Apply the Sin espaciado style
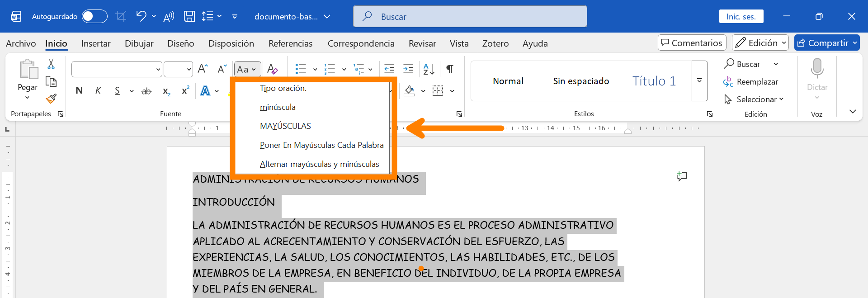868x298 pixels. click(581, 81)
